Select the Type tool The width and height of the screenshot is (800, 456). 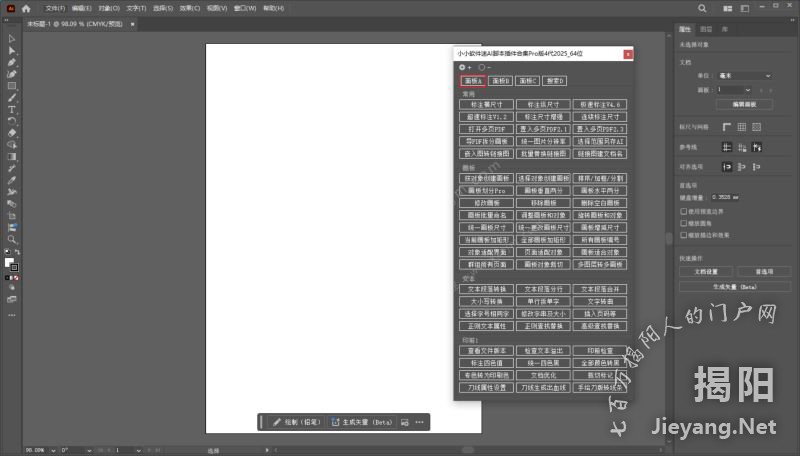pyautogui.click(x=11, y=109)
